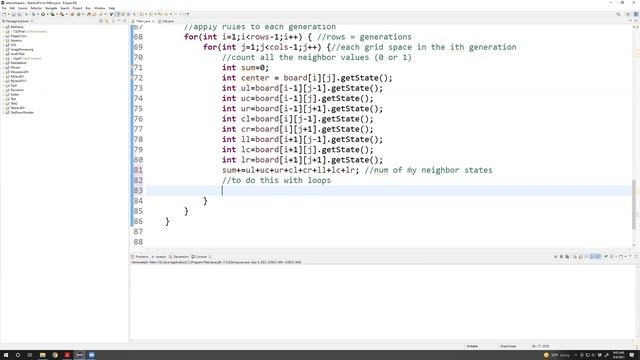Click the Save All toolbar icon
This screenshot has width=640, height=360.
tap(19, 14)
